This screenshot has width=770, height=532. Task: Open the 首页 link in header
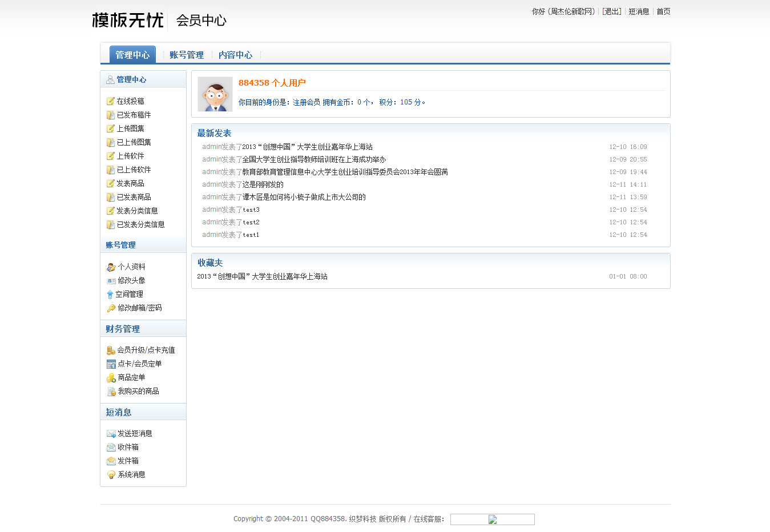coord(663,11)
